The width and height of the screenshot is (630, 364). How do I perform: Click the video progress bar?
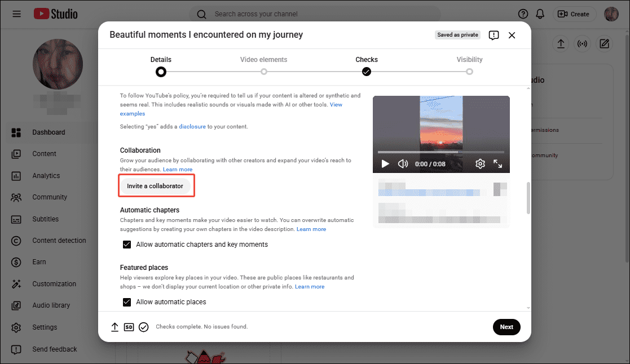click(x=440, y=152)
